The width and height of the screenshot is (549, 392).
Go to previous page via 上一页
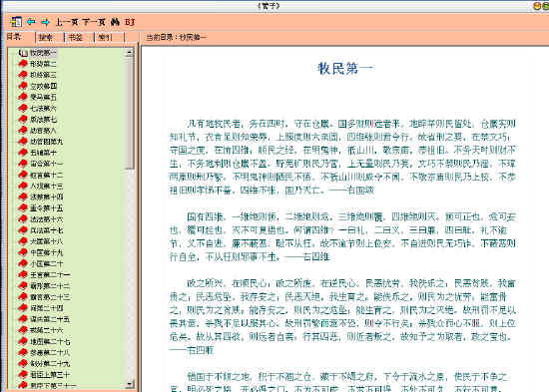coord(67,22)
